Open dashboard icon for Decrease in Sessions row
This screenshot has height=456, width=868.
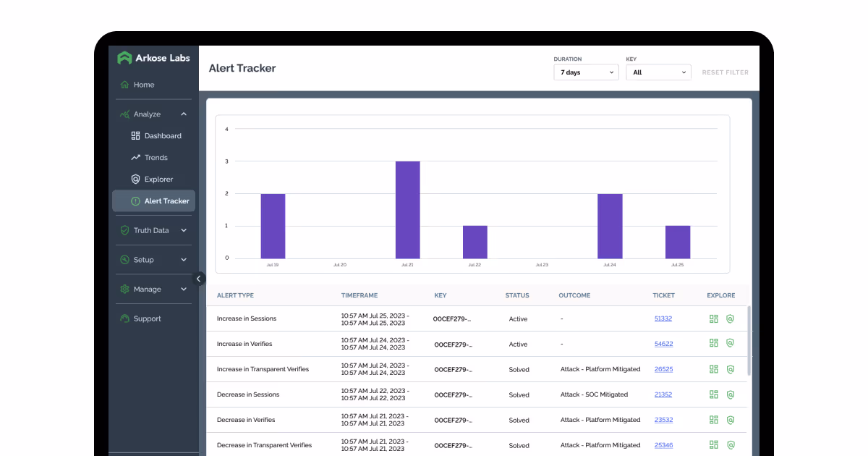pyautogui.click(x=714, y=394)
